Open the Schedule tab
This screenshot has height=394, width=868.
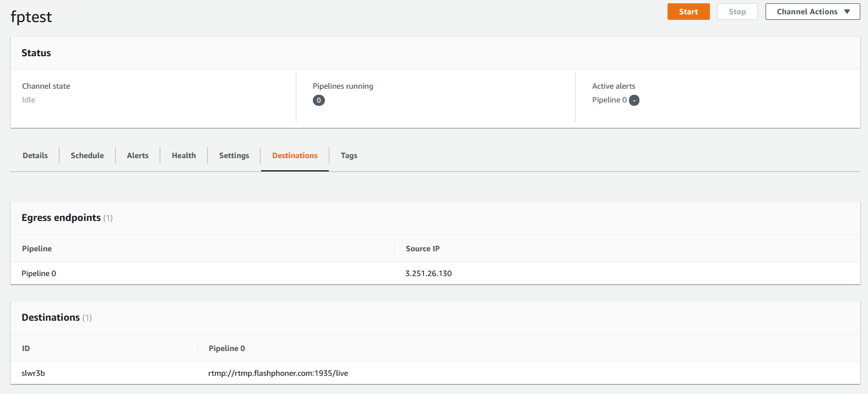(x=87, y=155)
